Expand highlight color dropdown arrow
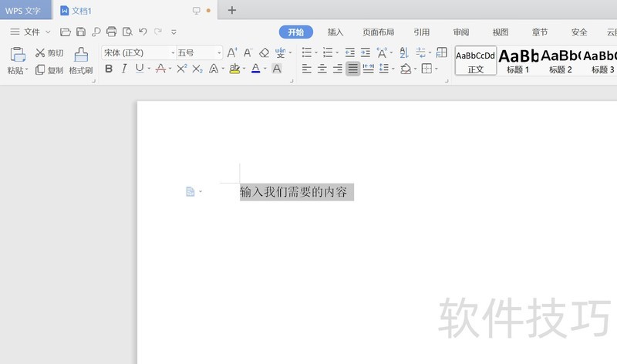Image resolution: width=617 pixels, height=364 pixels. [244, 69]
